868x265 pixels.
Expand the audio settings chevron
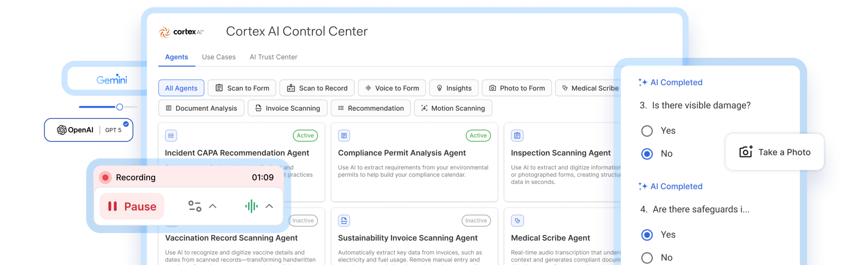pyautogui.click(x=213, y=206)
